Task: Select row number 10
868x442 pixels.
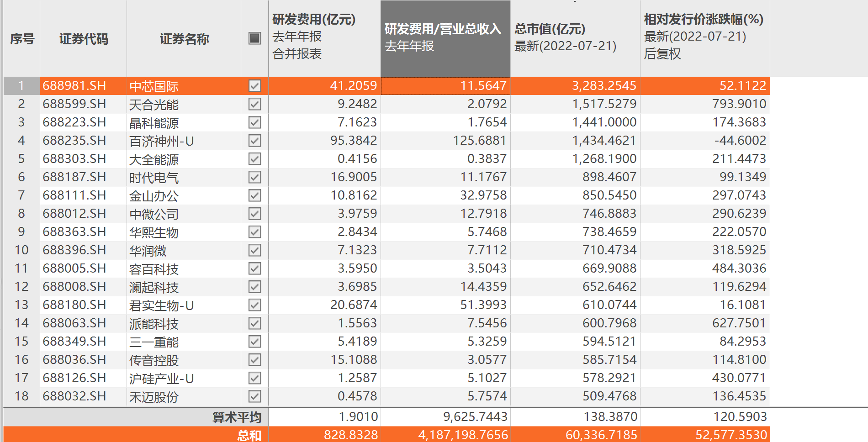Action: coord(21,250)
